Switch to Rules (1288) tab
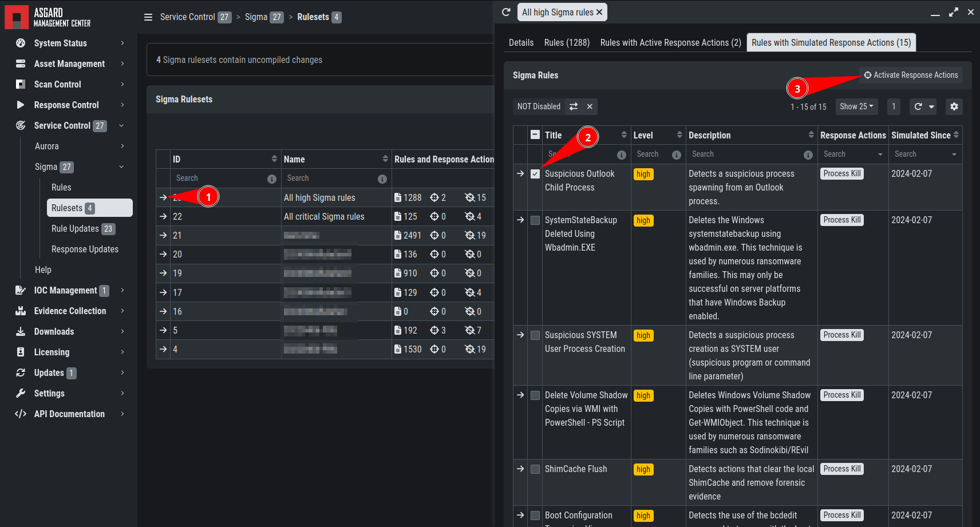980x527 pixels. click(567, 43)
